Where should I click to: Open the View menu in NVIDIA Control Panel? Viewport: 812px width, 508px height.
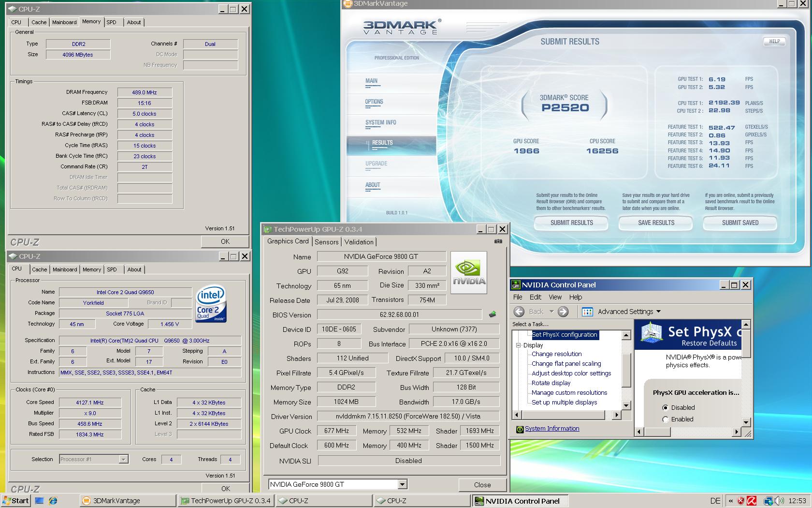pos(555,297)
